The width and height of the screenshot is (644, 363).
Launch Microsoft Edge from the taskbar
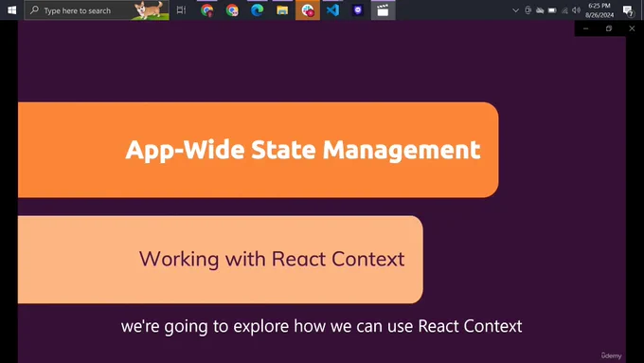(x=257, y=10)
